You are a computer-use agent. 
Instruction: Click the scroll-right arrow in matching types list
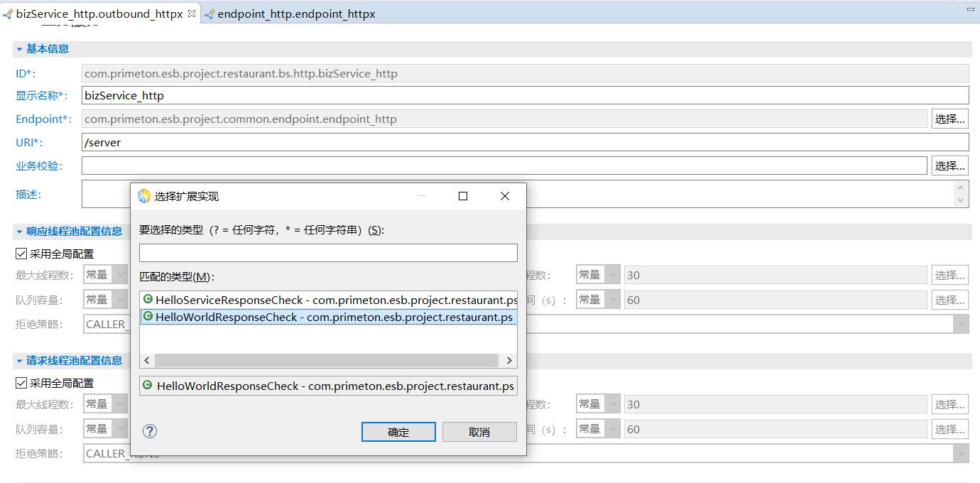[x=509, y=361]
